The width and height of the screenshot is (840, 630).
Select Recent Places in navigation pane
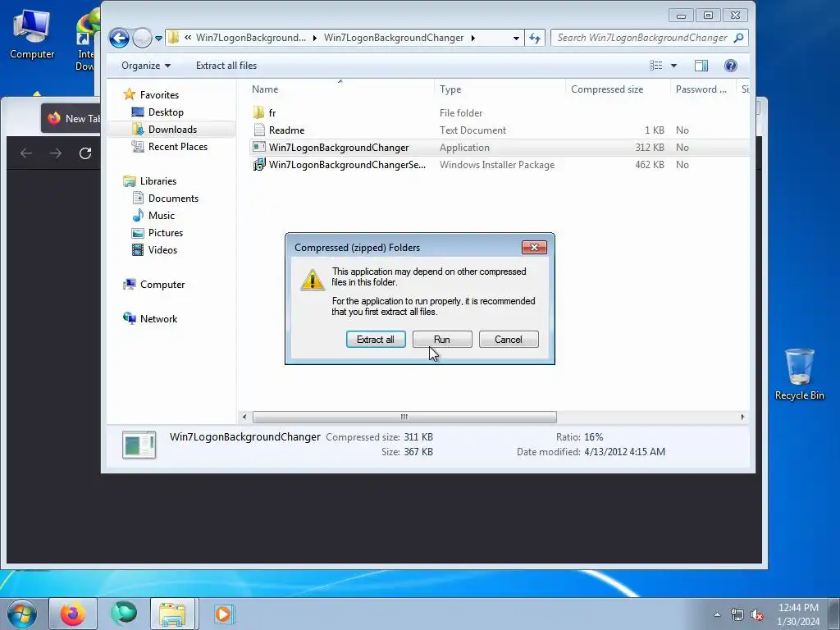tap(178, 146)
